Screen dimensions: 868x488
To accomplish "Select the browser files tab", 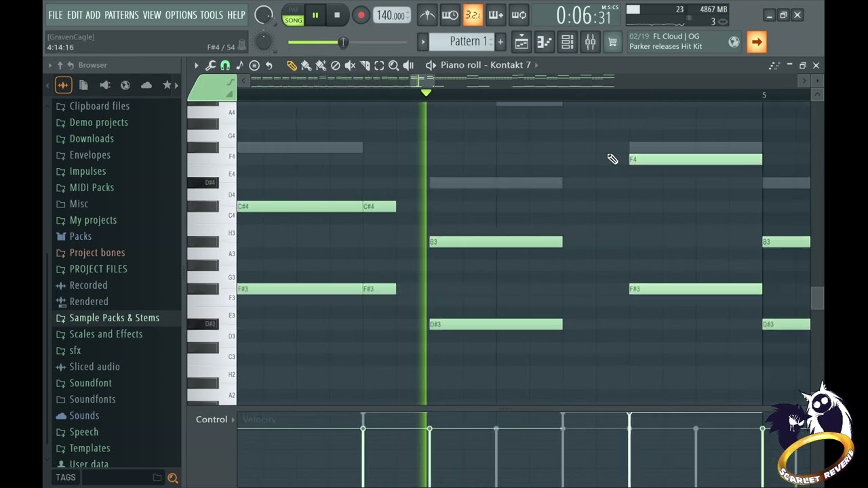I will (x=83, y=85).
